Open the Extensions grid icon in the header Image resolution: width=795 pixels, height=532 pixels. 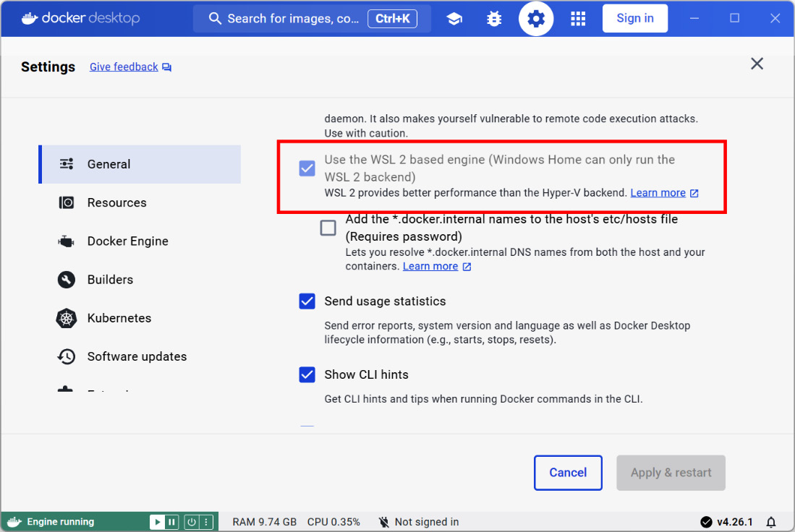pos(578,19)
